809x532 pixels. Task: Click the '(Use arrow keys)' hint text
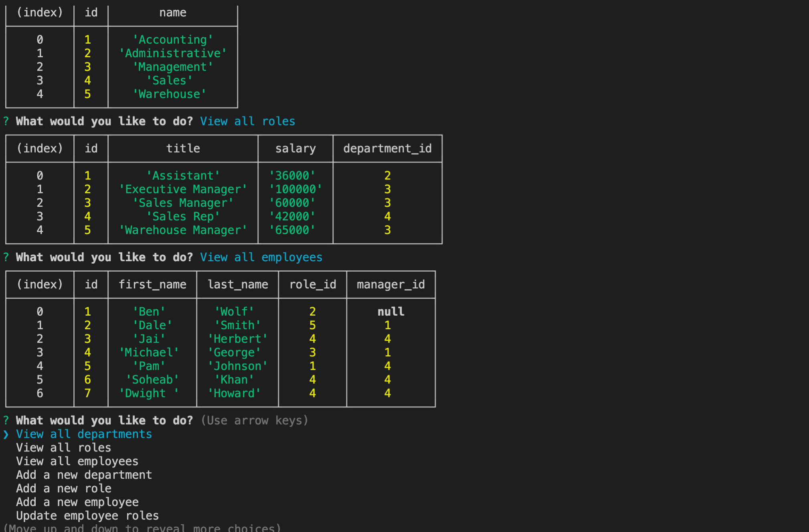[254, 421]
